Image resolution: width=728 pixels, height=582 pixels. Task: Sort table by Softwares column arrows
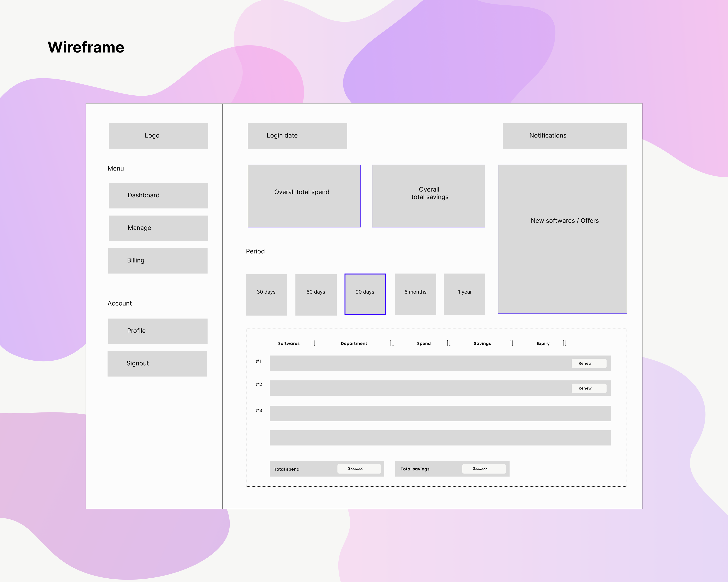pos(313,343)
